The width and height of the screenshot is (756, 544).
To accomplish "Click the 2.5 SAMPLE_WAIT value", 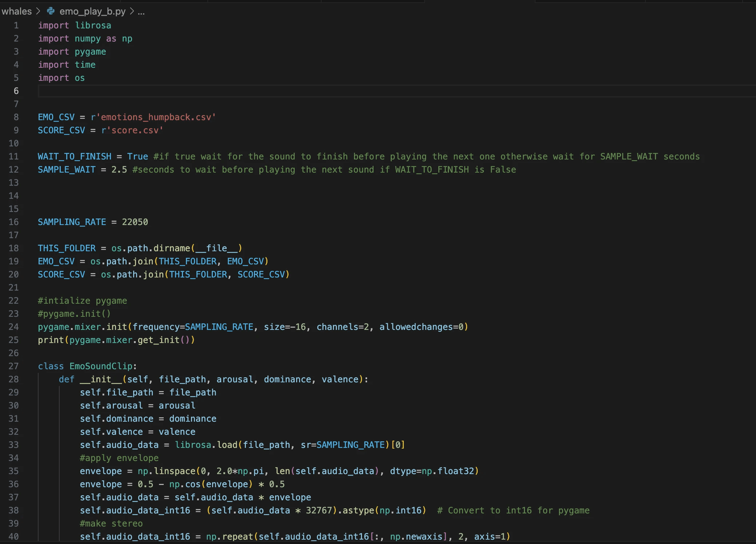I will [119, 170].
